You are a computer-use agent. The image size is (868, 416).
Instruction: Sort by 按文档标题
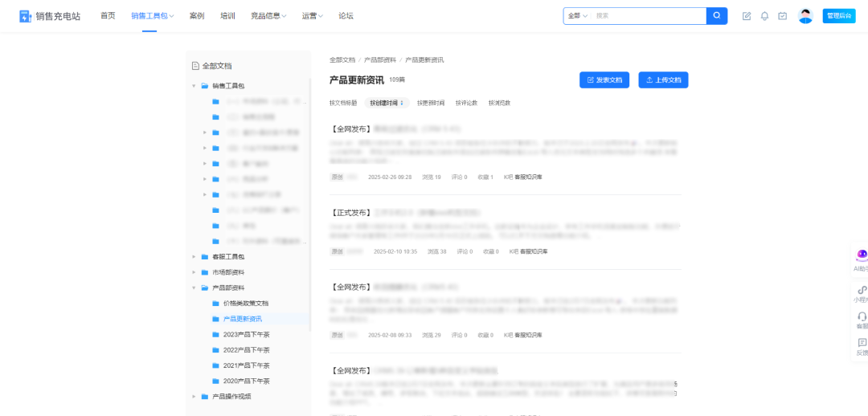[343, 103]
